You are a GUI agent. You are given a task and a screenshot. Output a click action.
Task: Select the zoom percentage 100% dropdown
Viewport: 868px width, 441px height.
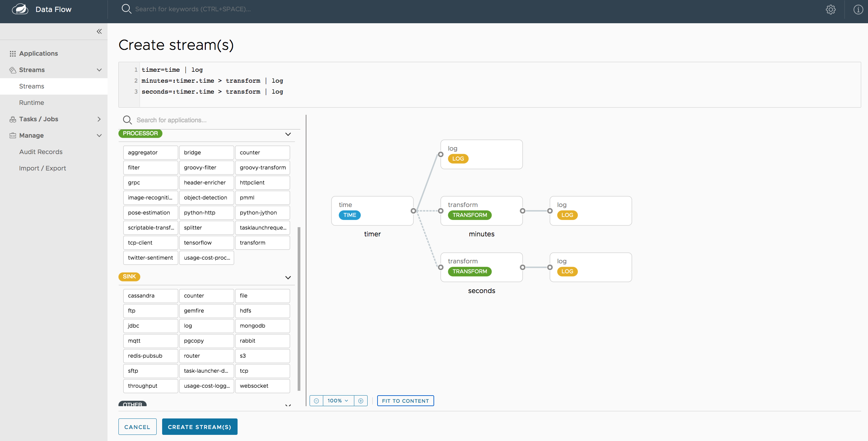[x=338, y=400]
